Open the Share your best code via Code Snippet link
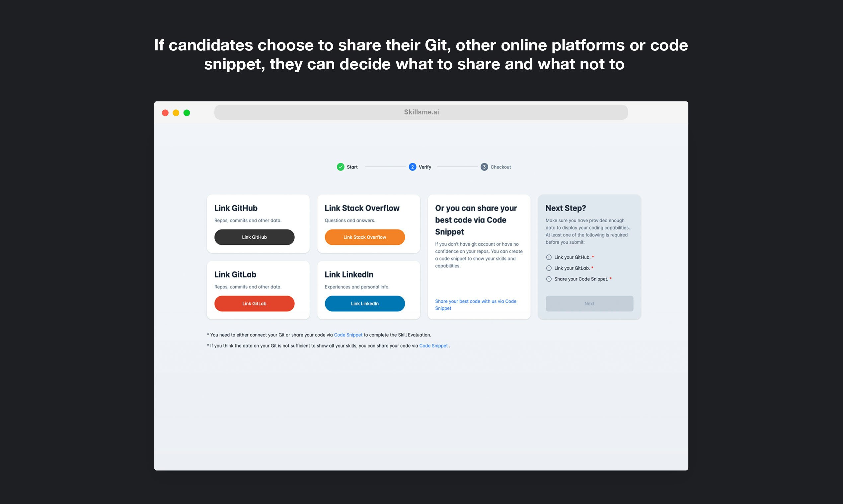 point(476,304)
